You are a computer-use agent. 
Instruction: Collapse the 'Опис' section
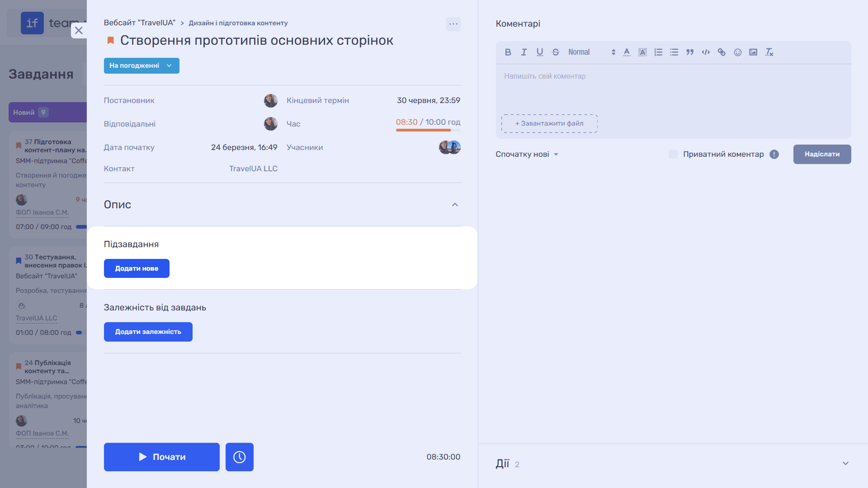pos(455,204)
